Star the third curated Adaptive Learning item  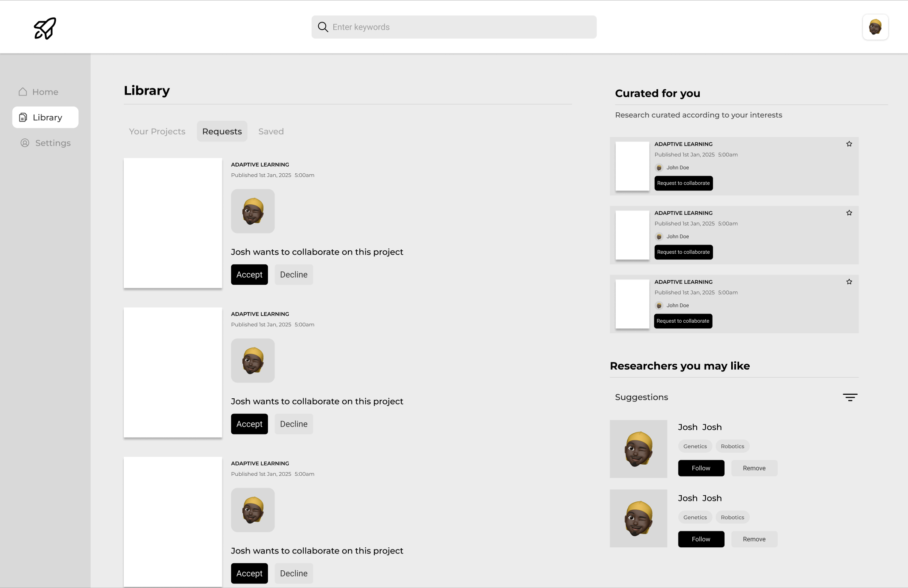[x=849, y=282]
